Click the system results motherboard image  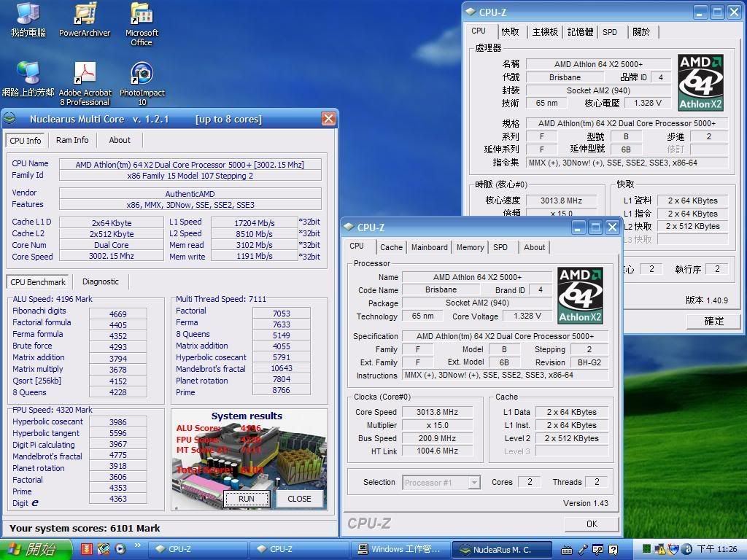pos(249,459)
